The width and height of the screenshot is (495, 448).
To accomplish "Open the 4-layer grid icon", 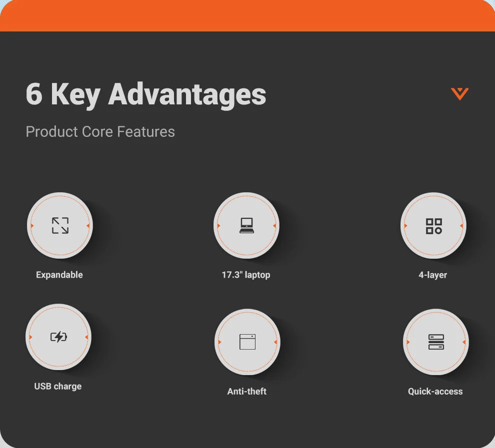I will [x=434, y=226].
